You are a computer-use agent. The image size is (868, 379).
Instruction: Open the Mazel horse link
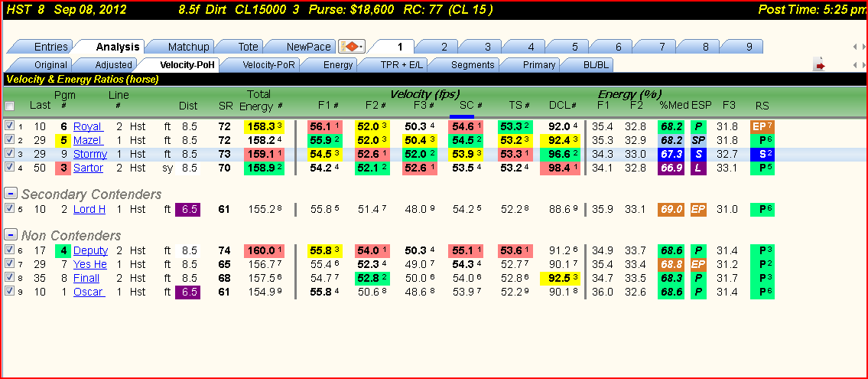coord(88,140)
